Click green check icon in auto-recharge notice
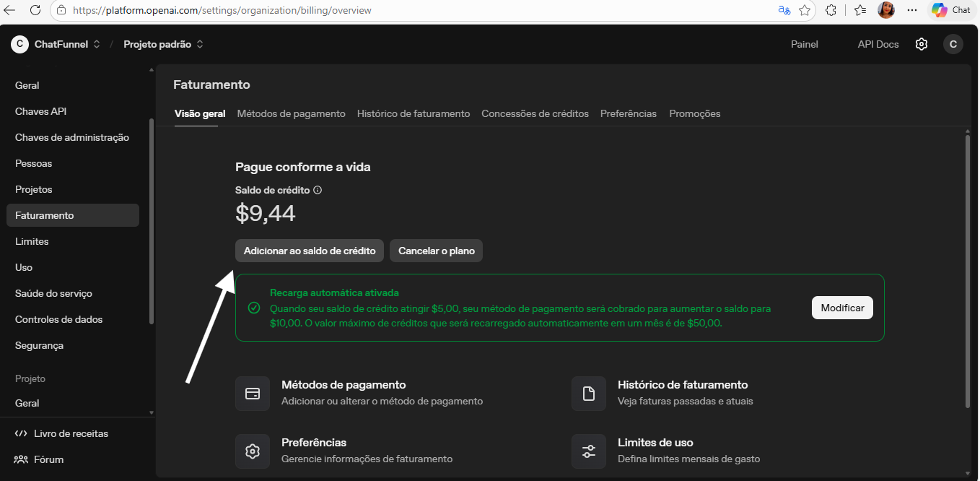980x481 pixels. click(254, 308)
